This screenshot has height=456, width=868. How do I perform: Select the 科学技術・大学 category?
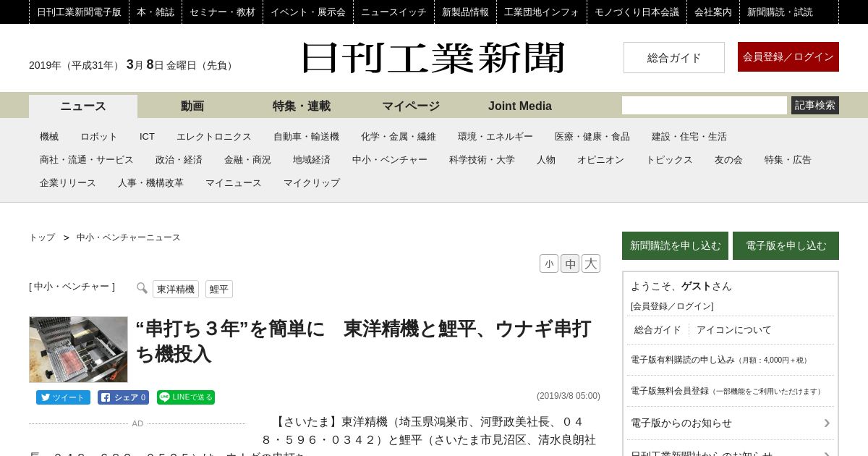click(x=482, y=159)
